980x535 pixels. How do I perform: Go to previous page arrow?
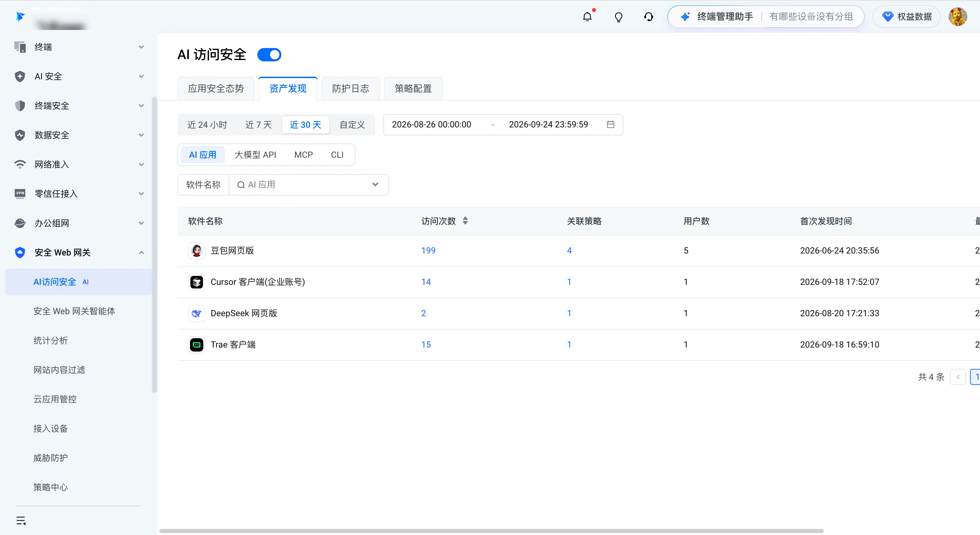point(958,377)
